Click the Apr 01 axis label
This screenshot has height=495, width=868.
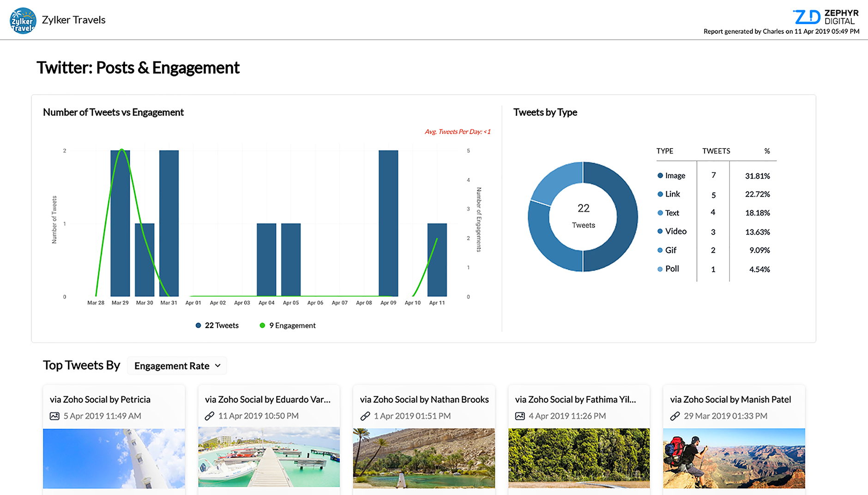pyautogui.click(x=193, y=303)
